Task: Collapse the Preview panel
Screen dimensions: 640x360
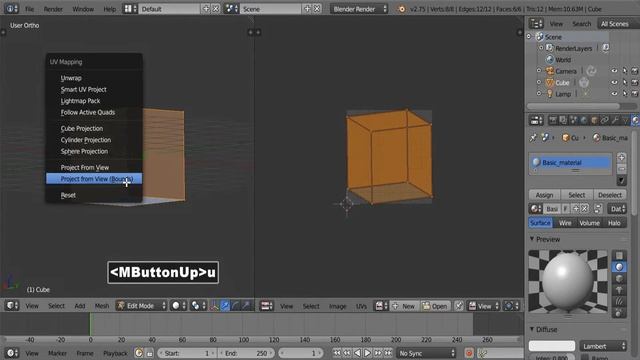Action: tap(532, 239)
